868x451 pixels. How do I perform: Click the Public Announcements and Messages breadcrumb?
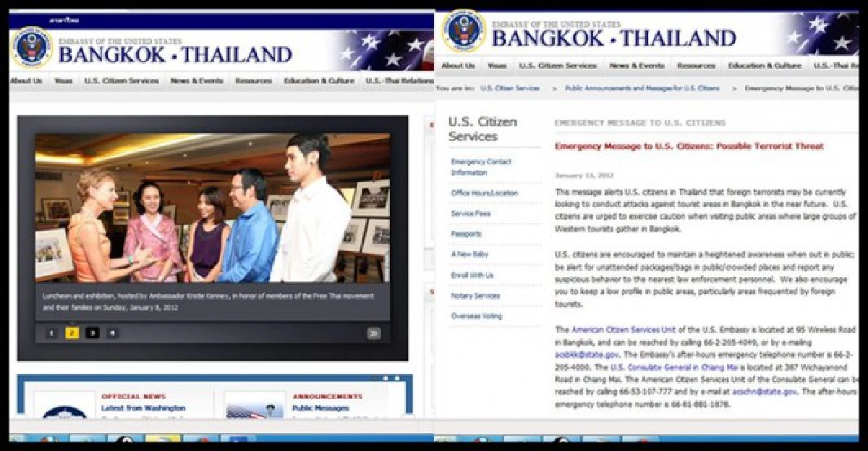coord(642,88)
